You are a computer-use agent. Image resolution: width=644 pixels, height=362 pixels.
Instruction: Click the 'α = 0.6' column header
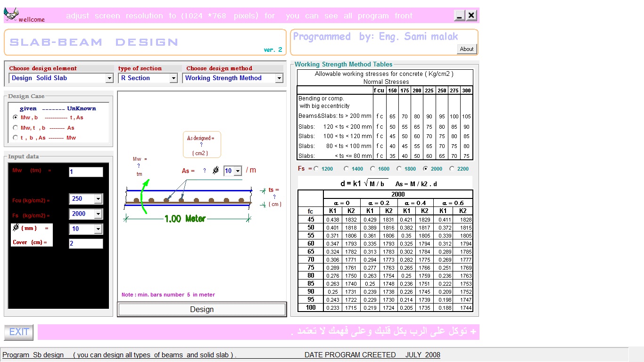click(453, 203)
